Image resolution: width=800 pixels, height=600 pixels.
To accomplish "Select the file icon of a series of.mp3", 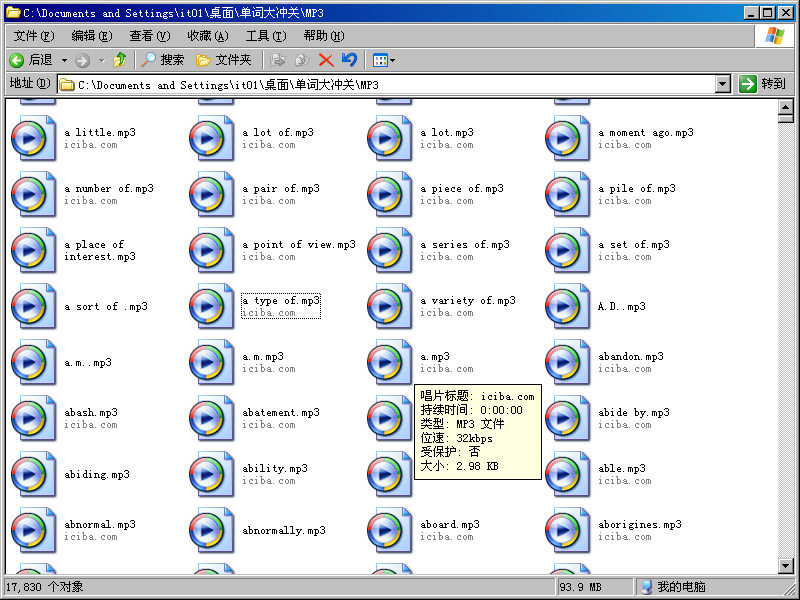I will pos(389,251).
